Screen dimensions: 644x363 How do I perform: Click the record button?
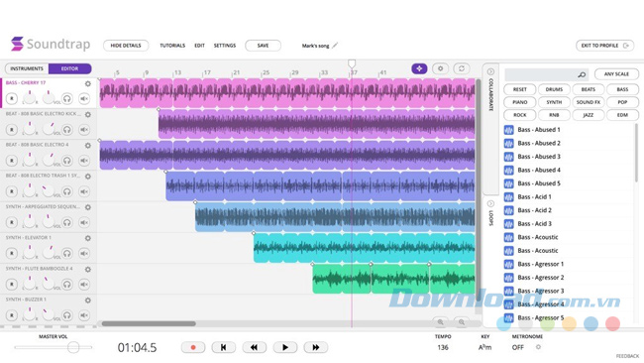[193, 347]
